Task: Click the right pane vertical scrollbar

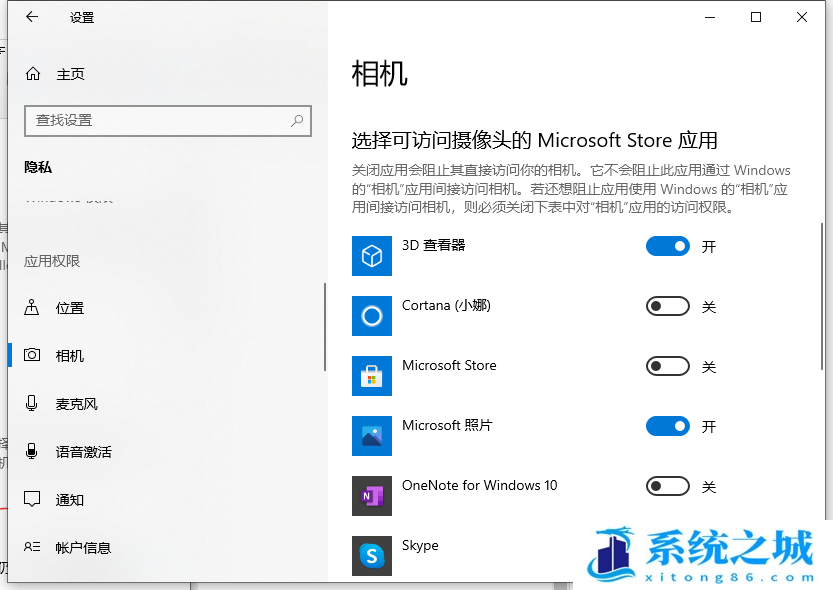Action: point(822,296)
